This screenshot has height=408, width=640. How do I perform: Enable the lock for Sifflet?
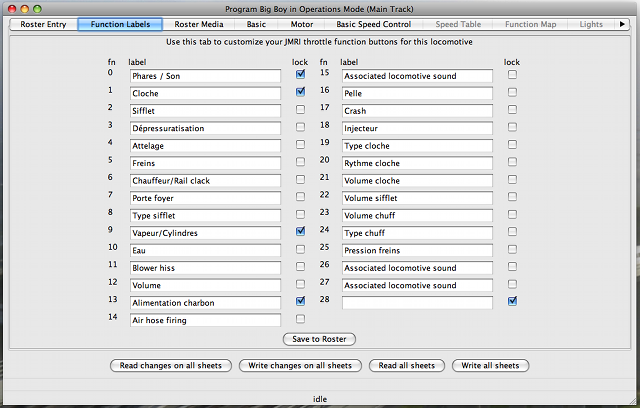click(300, 109)
